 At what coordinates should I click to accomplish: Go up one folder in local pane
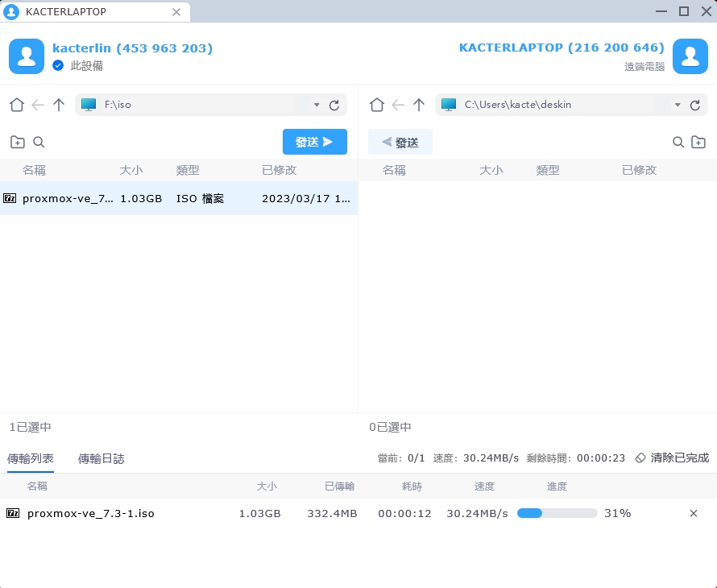coord(59,105)
